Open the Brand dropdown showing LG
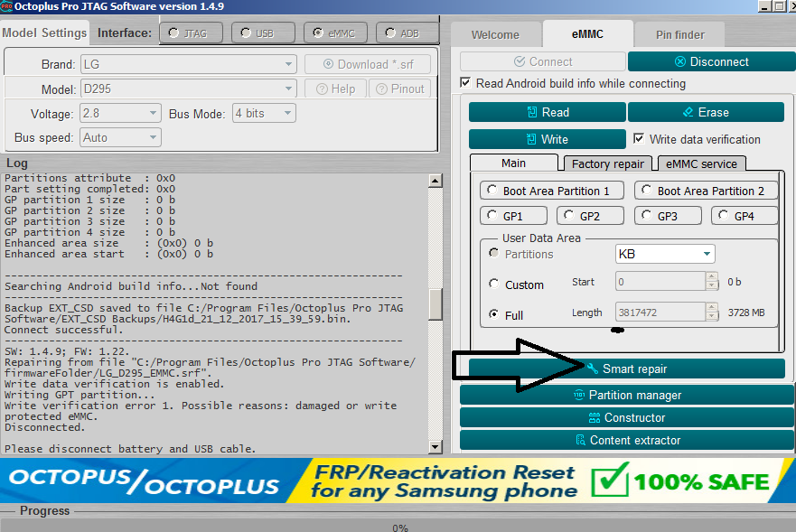 click(x=188, y=64)
